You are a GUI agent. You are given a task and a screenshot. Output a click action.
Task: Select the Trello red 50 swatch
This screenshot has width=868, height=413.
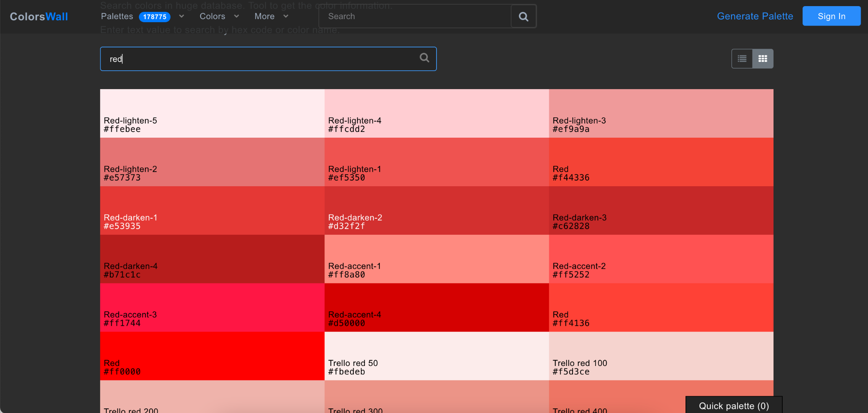[x=436, y=356]
